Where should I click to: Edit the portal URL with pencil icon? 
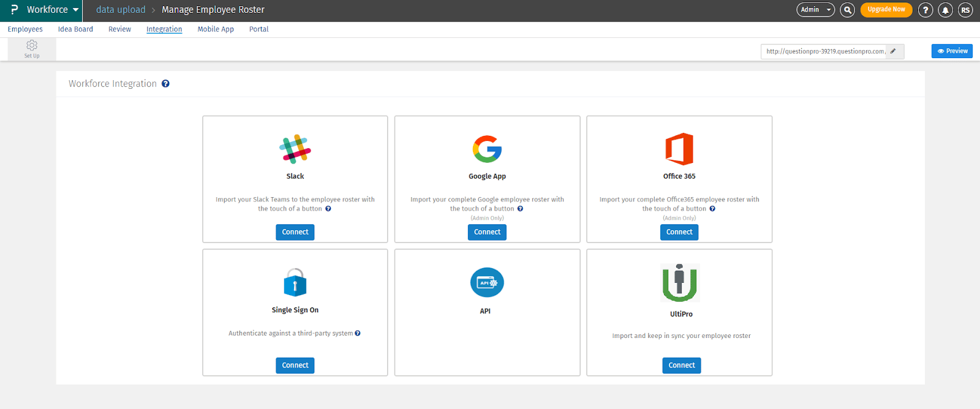[894, 51]
